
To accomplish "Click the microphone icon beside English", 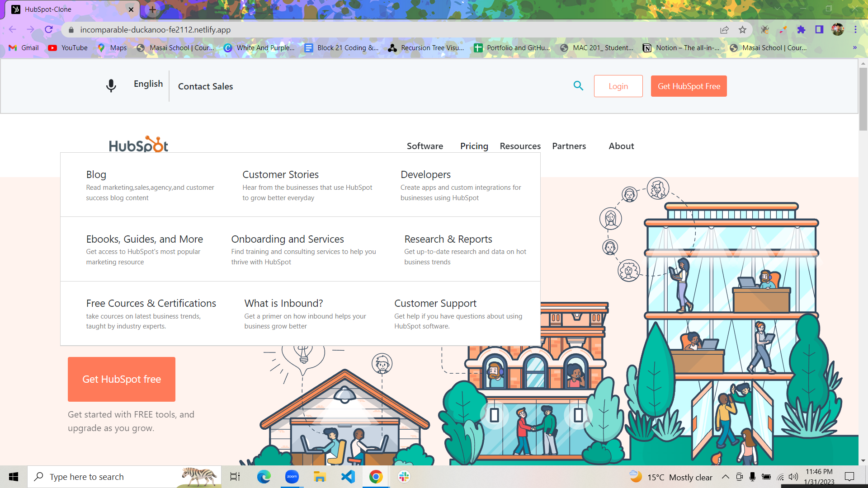I will pyautogui.click(x=111, y=85).
